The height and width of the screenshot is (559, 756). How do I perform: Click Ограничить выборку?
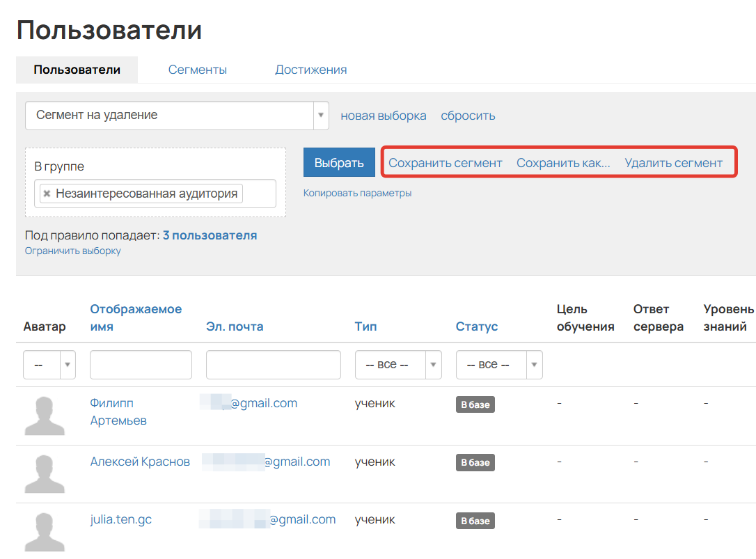click(x=72, y=251)
